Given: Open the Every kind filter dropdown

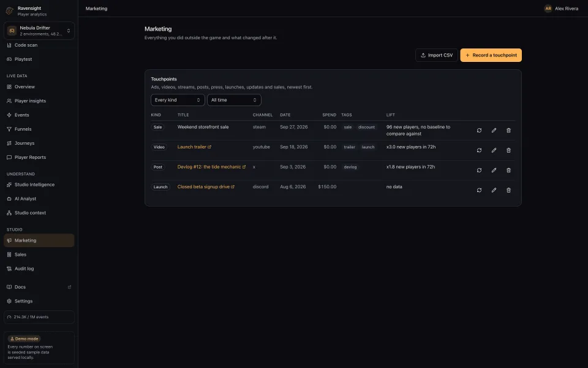Looking at the screenshot, I should 178,100.
